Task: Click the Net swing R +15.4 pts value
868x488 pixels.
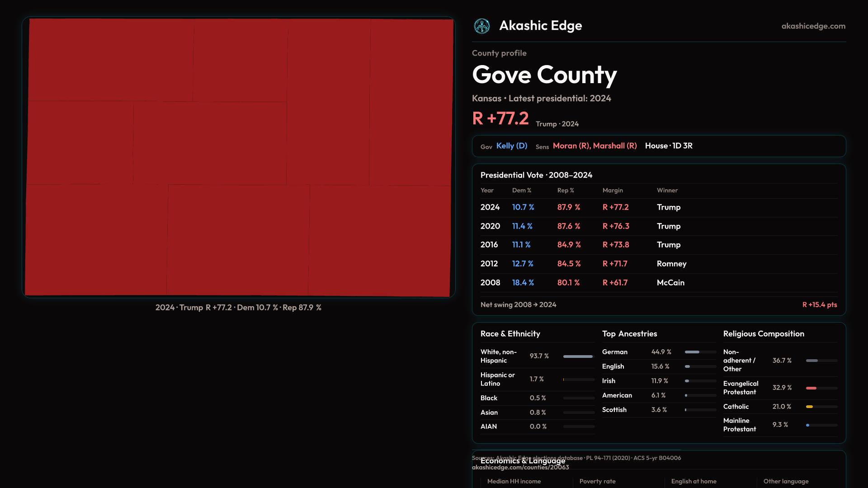Action: pyautogui.click(x=819, y=305)
